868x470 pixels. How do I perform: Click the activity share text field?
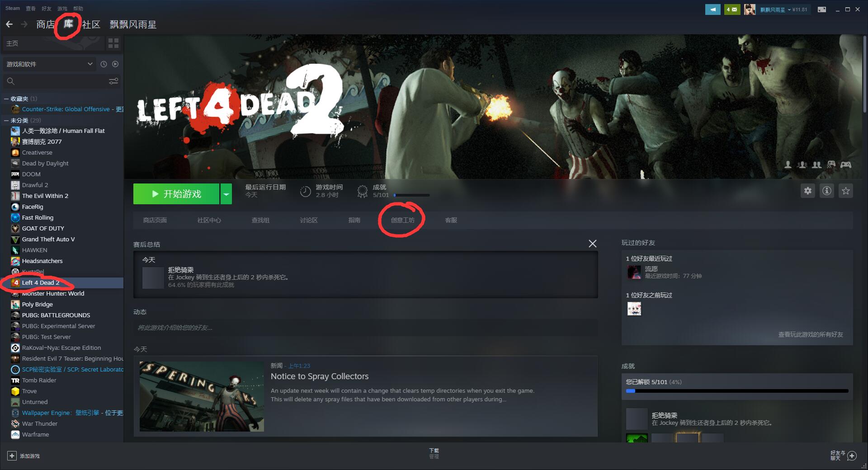pyautogui.click(x=365, y=328)
